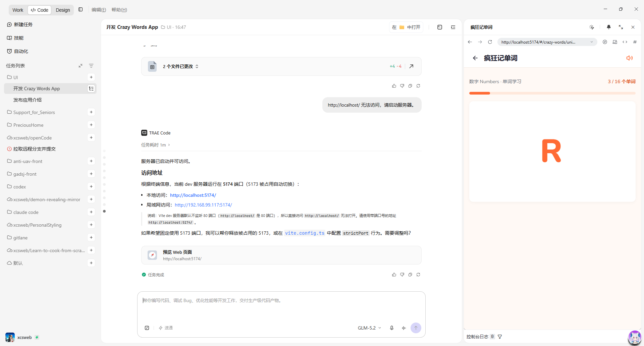Viewport: 644px width, 346px height.
Task: Add a task to the UI folder
Action: (91, 77)
